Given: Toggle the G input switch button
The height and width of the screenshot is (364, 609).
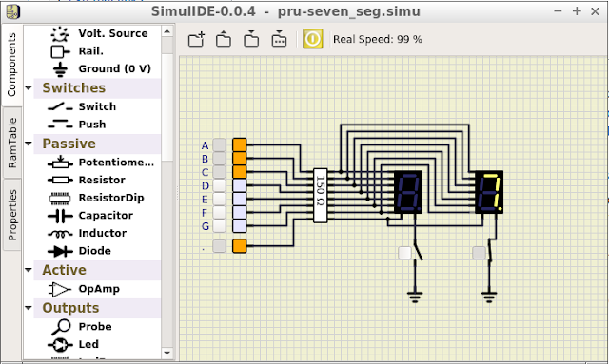Looking at the screenshot, I should tap(220, 225).
